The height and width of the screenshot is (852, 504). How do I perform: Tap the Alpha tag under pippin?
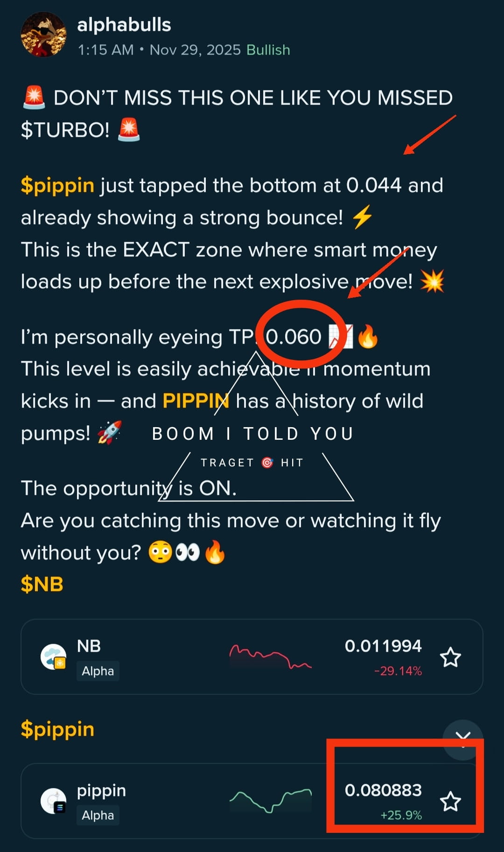coord(98,815)
